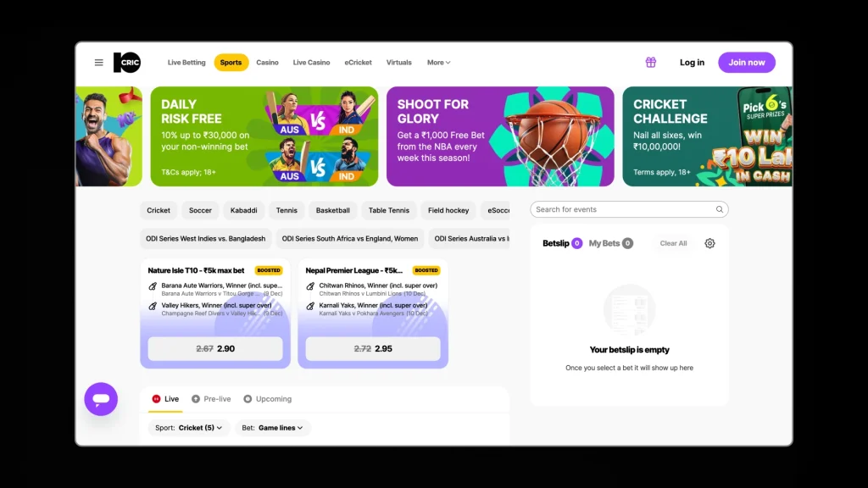This screenshot has width=868, height=488.
Task: Click the search magnifier icon
Action: (719, 210)
